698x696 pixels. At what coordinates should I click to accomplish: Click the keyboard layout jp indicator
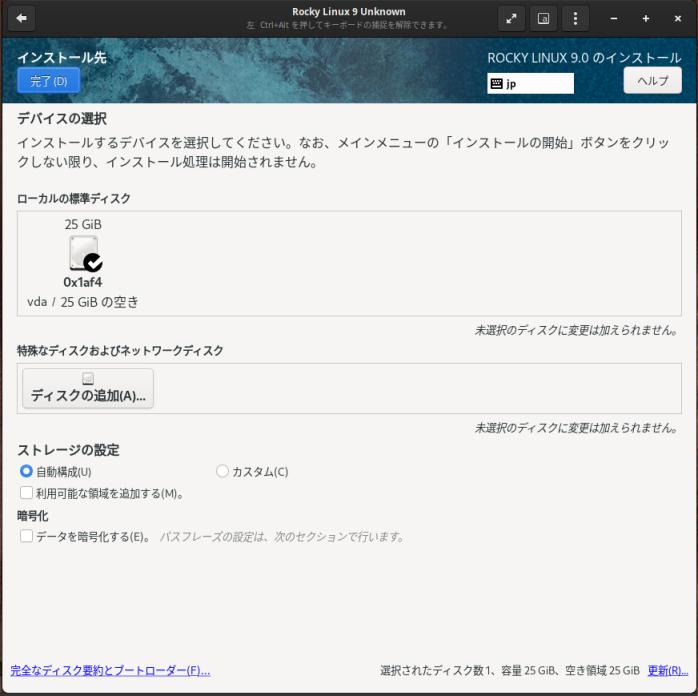pos(530,83)
